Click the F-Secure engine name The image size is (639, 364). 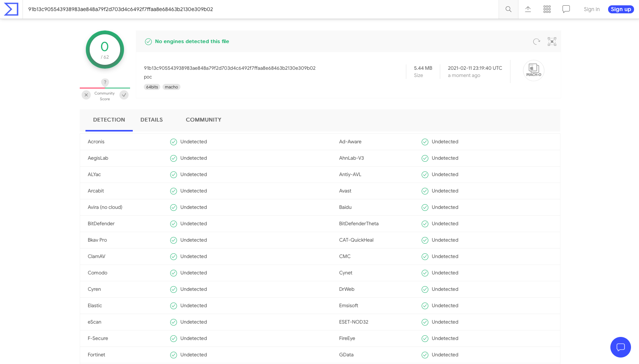point(98,338)
